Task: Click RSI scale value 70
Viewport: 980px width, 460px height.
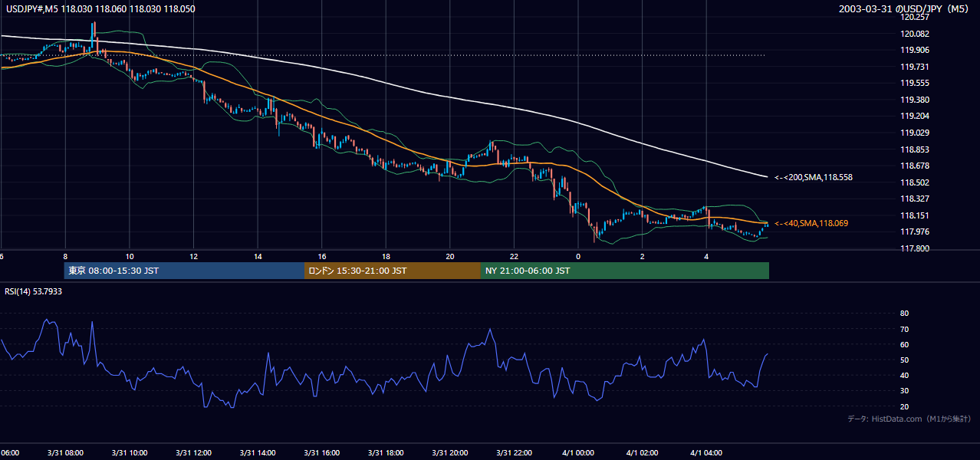Action: (x=904, y=329)
